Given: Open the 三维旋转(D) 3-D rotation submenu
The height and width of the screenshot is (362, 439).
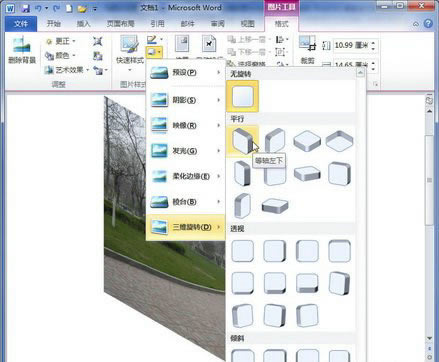Looking at the screenshot, I should [x=186, y=227].
